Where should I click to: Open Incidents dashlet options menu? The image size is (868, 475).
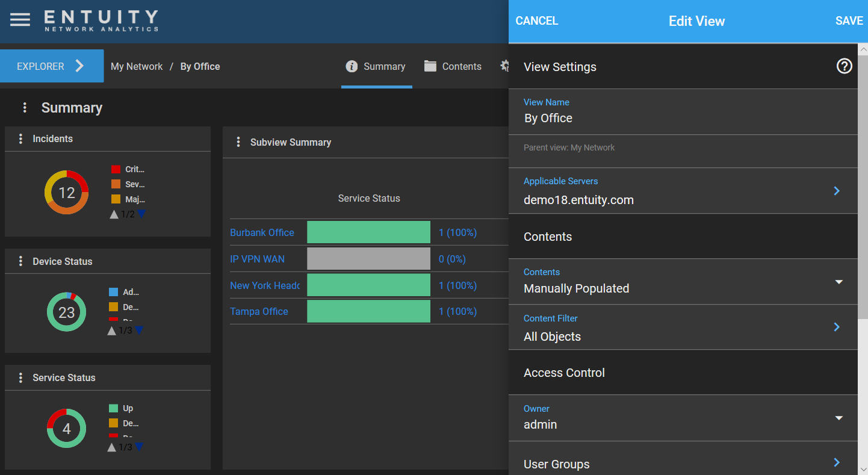(20, 138)
